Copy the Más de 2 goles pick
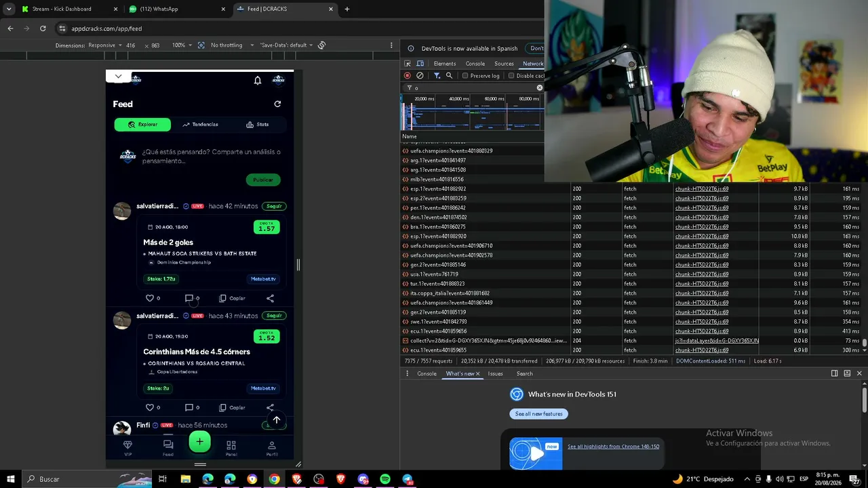 pos(232,298)
